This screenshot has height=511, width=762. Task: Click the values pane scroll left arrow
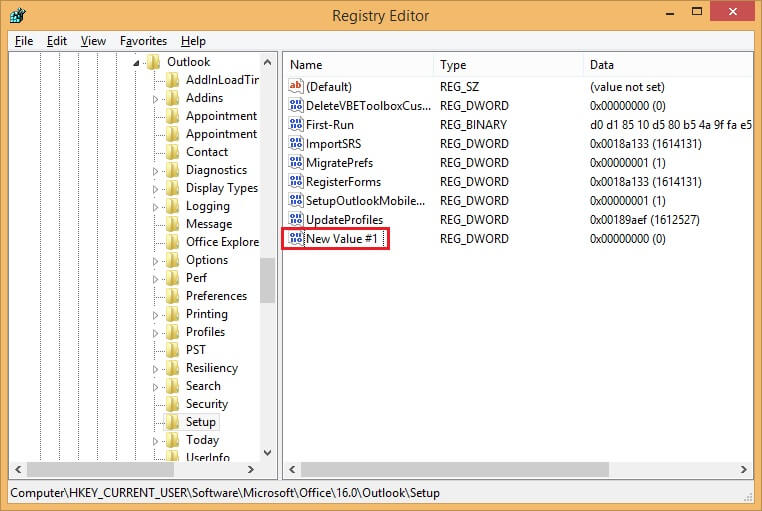pyautogui.click(x=292, y=469)
